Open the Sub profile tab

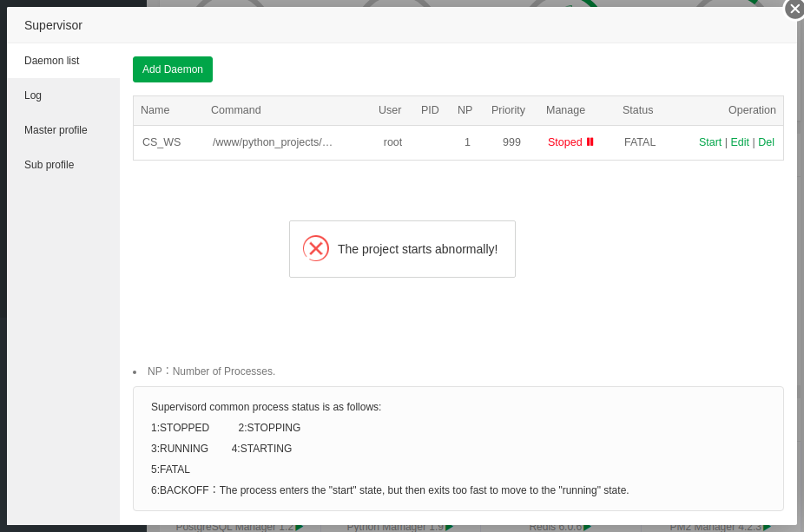tap(63, 165)
